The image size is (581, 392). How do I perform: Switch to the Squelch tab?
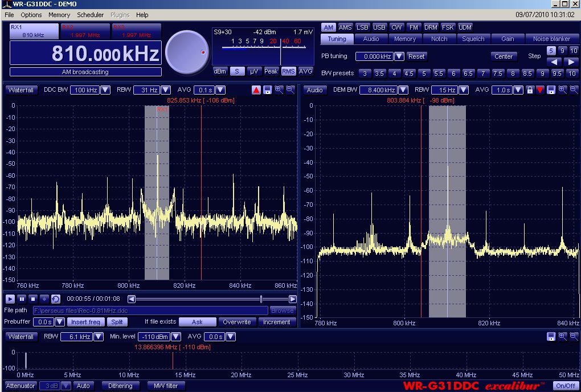(473, 39)
